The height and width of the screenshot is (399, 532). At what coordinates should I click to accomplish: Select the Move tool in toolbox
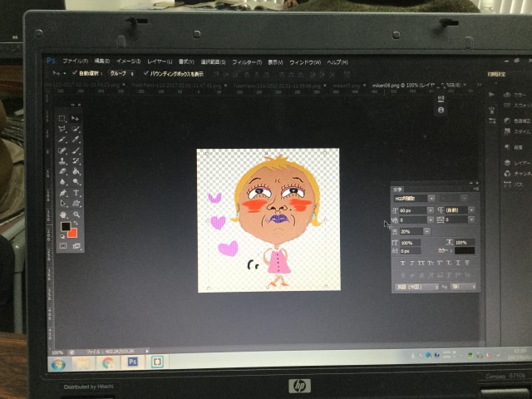click(76, 119)
